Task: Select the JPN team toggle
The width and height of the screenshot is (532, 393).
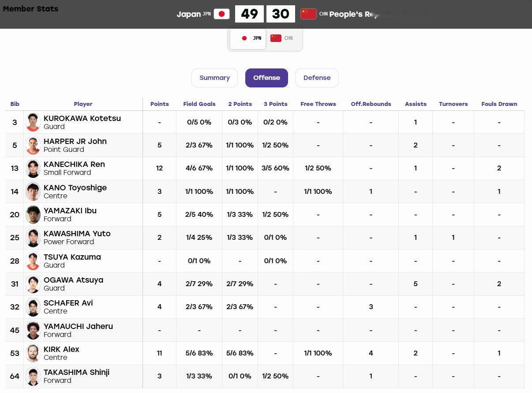Action: pos(248,38)
